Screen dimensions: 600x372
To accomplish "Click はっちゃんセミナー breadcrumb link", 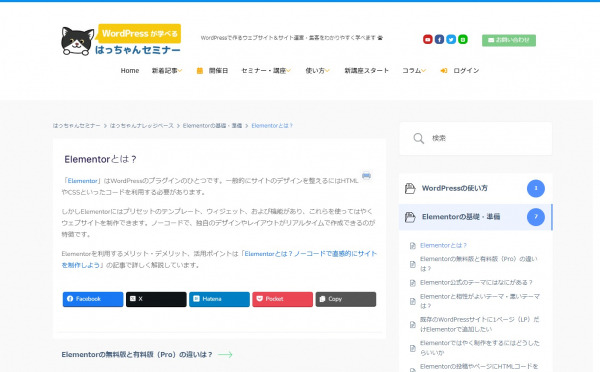I will [x=77, y=126].
